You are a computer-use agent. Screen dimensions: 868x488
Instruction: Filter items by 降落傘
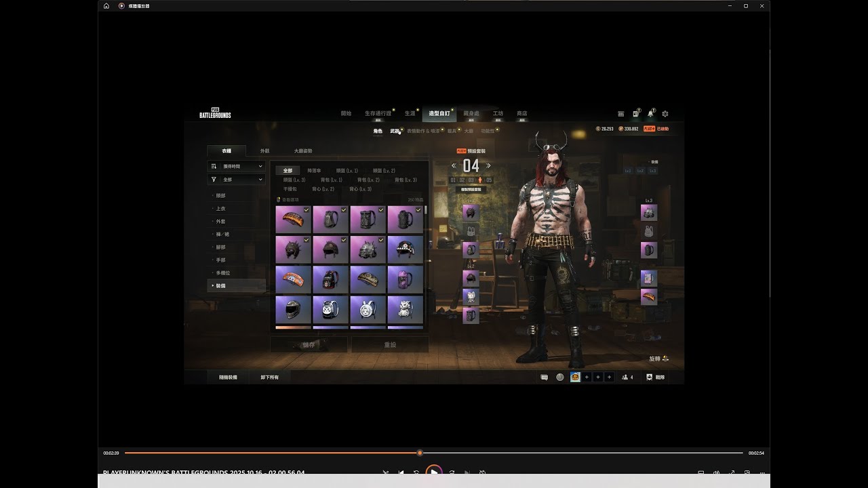(315, 171)
